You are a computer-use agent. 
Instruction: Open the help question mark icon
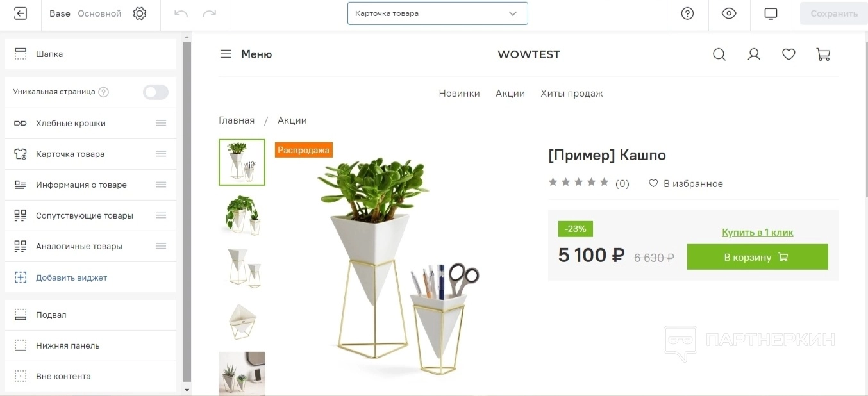click(687, 13)
